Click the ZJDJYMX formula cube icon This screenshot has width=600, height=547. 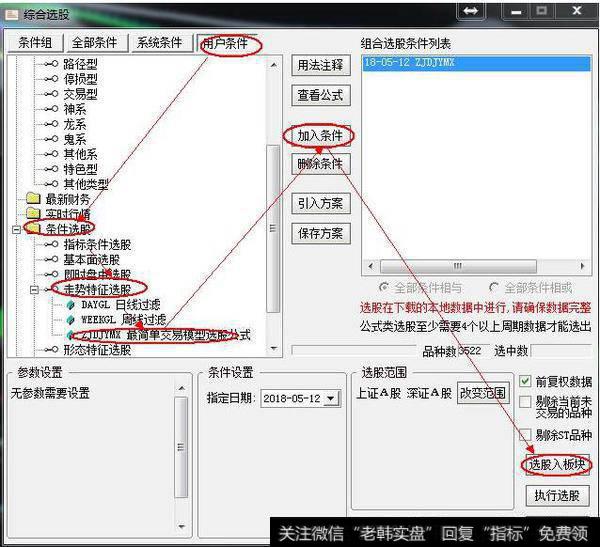click(70, 335)
